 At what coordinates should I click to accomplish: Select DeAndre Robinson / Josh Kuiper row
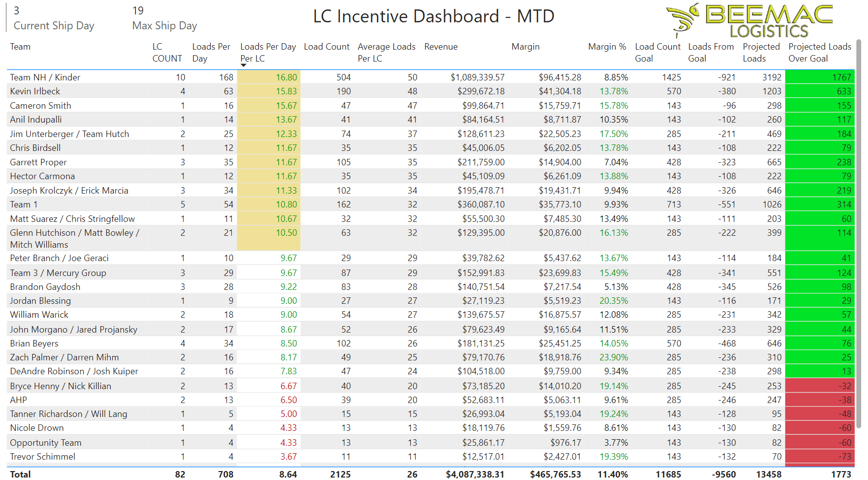point(431,371)
